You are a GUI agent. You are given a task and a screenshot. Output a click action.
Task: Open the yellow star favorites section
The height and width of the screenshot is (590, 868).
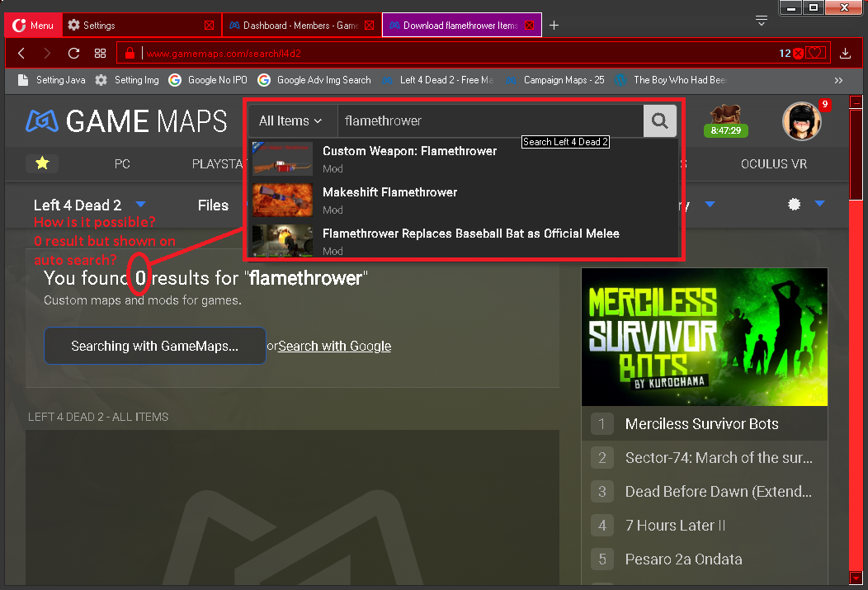pyautogui.click(x=42, y=163)
